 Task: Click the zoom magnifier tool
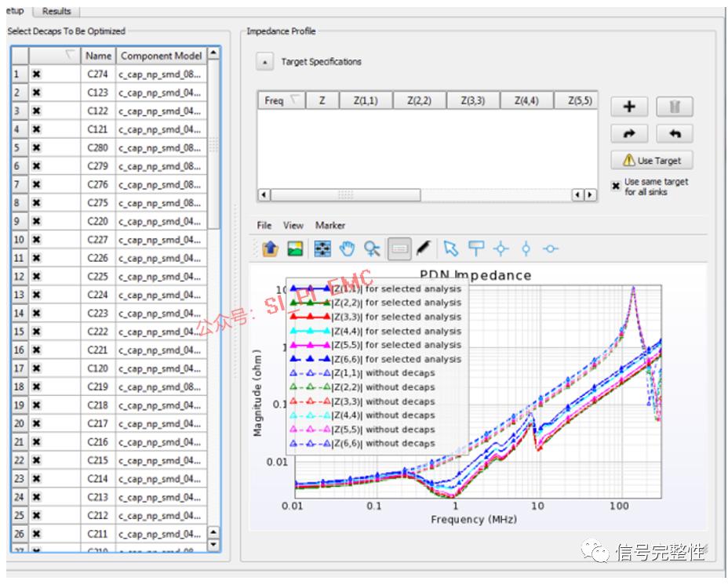tap(372, 248)
